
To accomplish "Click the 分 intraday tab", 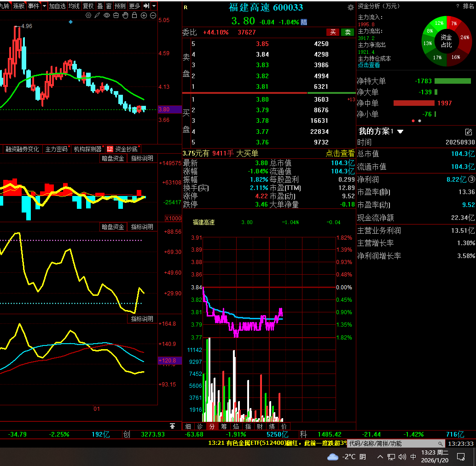I will pyautogui.click(x=212, y=426).
